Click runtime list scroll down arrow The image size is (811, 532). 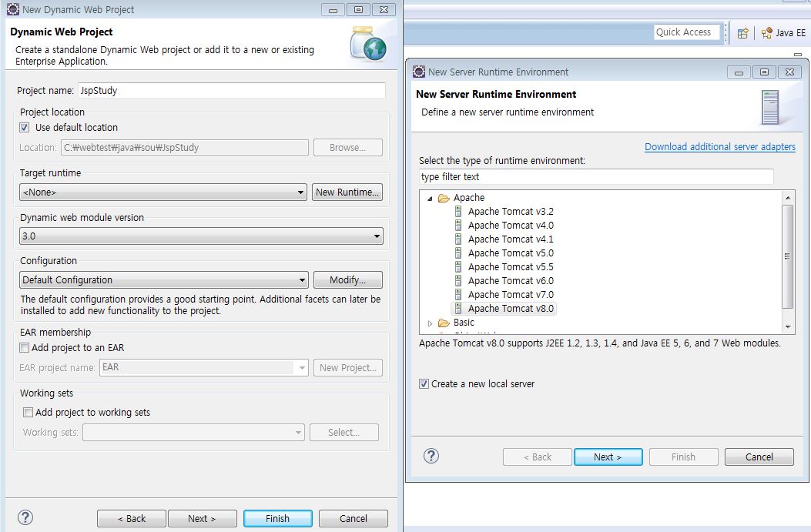point(787,326)
